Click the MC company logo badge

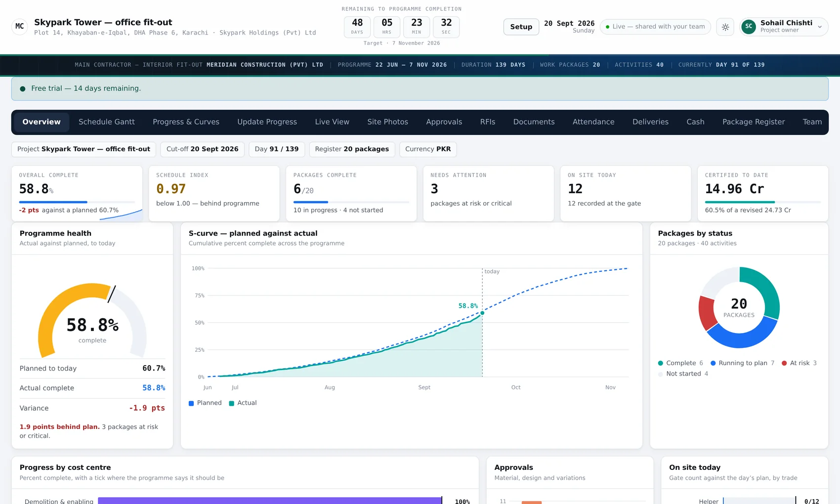[x=20, y=27]
